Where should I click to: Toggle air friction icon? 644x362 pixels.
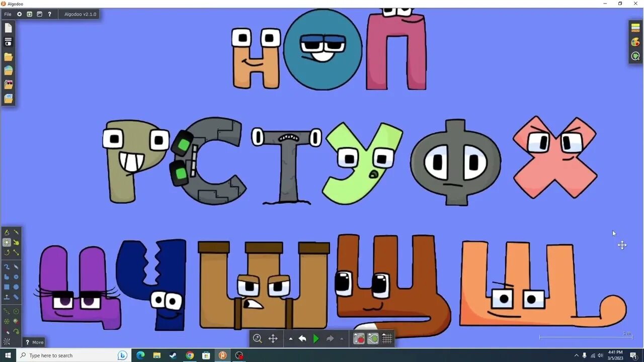[373, 338]
